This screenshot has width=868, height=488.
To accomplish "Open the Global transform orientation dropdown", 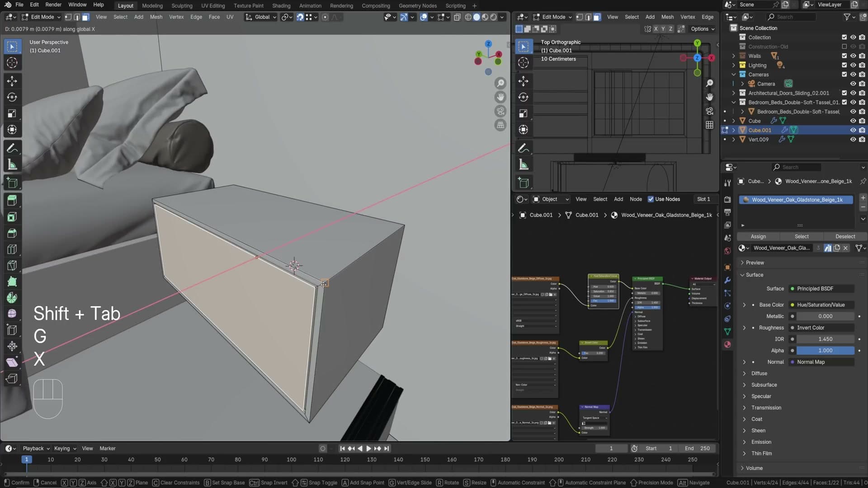I will (261, 17).
